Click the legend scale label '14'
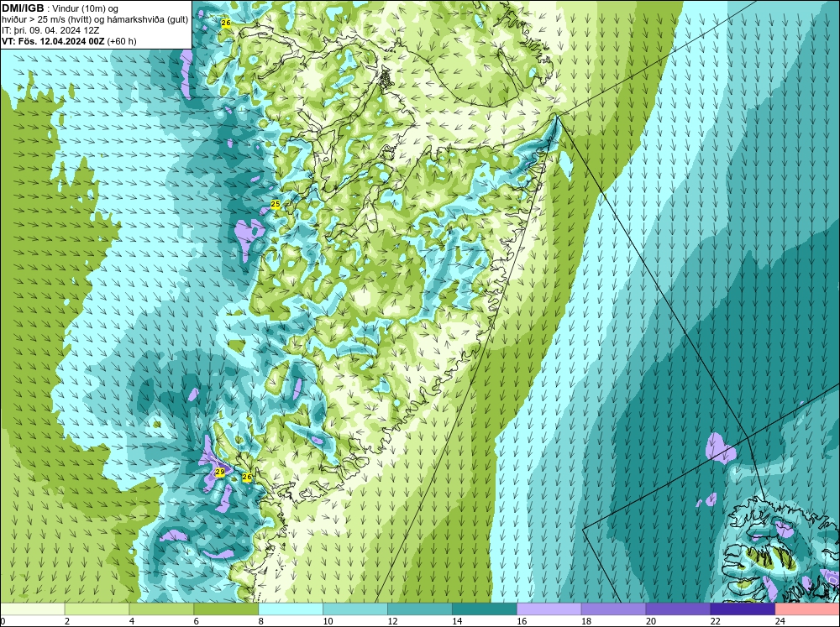 [x=456, y=622]
